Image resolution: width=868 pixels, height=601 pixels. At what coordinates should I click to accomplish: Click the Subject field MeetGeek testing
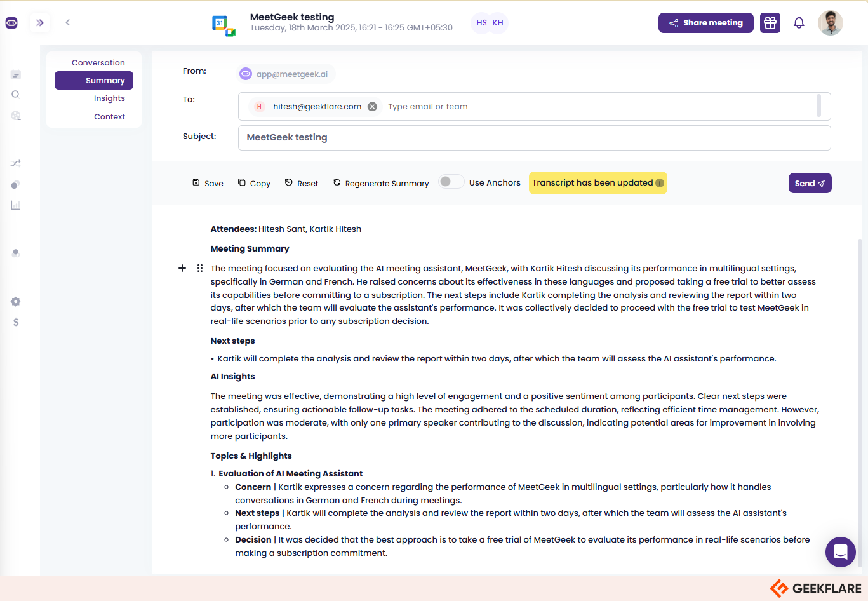coord(534,138)
